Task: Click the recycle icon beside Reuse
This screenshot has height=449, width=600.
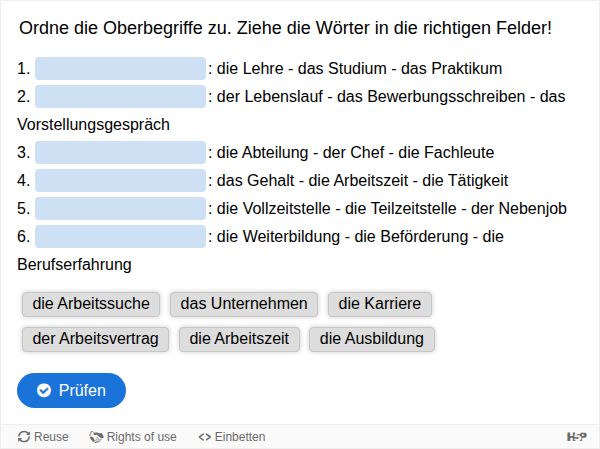Action: (x=24, y=437)
